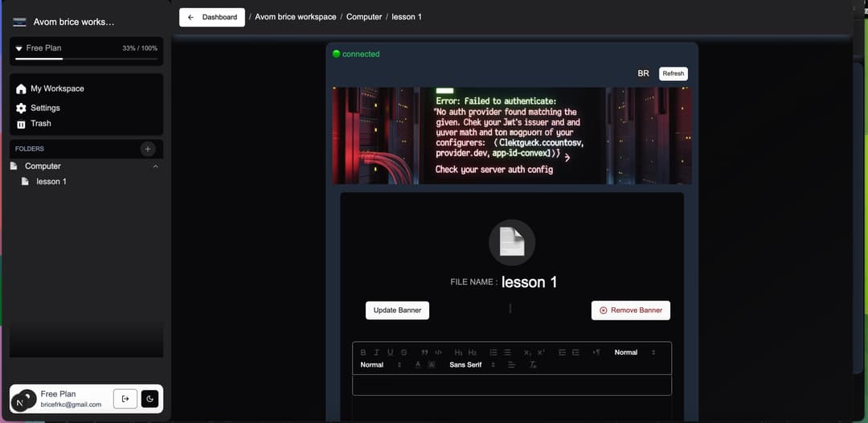Apply Heading 1 style in toolbar

tap(458, 352)
